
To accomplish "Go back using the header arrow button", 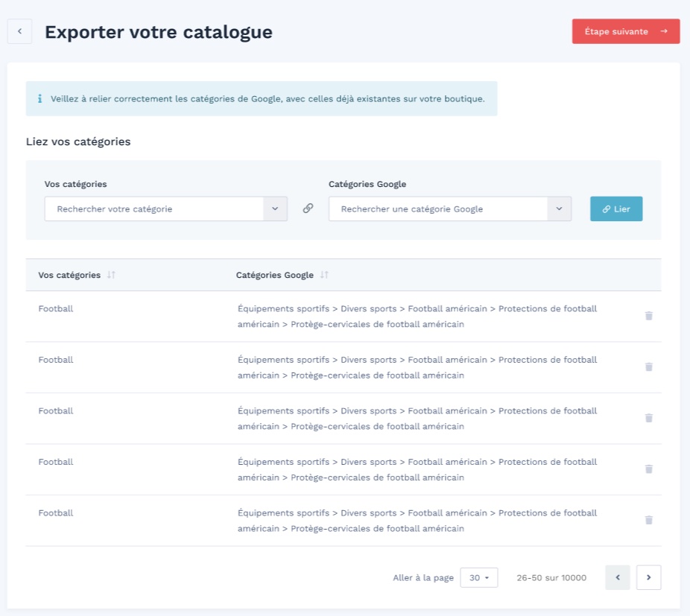I will (x=19, y=31).
